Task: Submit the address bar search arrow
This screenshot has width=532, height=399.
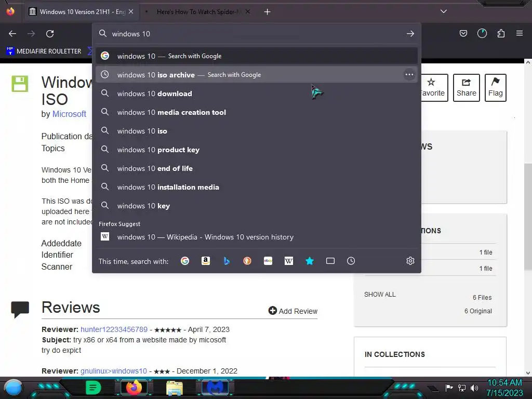Action: click(410, 34)
